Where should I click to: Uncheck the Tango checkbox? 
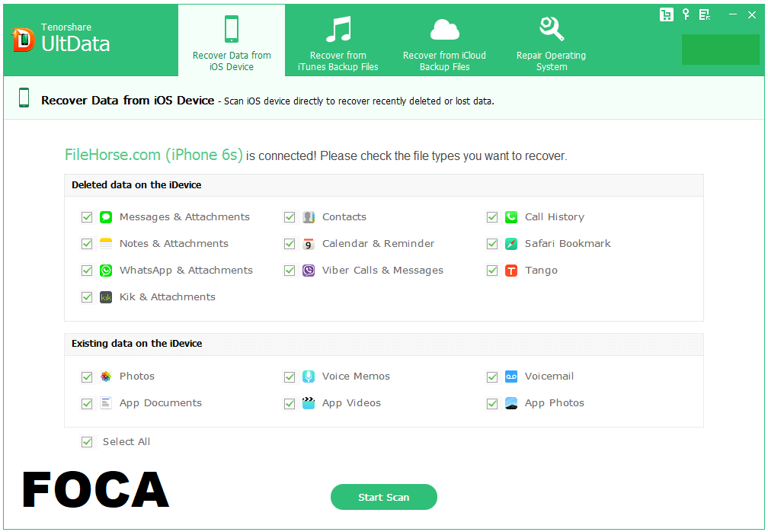coord(492,271)
